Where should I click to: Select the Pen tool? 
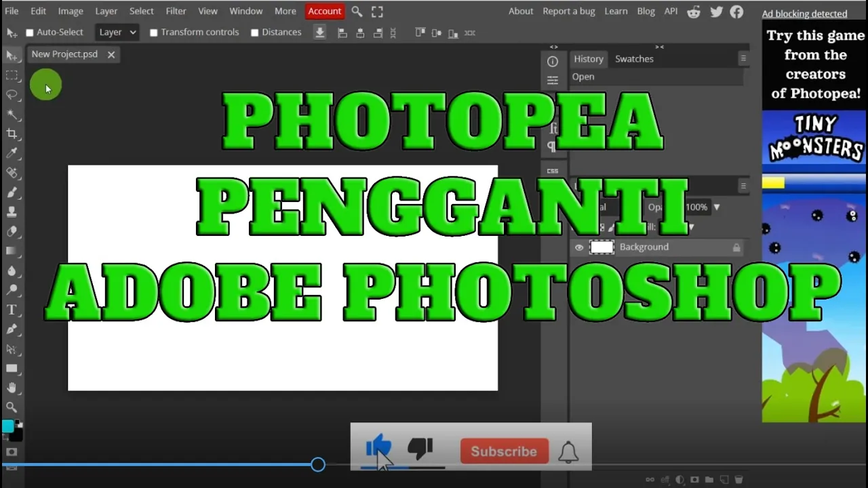pyautogui.click(x=12, y=329)
